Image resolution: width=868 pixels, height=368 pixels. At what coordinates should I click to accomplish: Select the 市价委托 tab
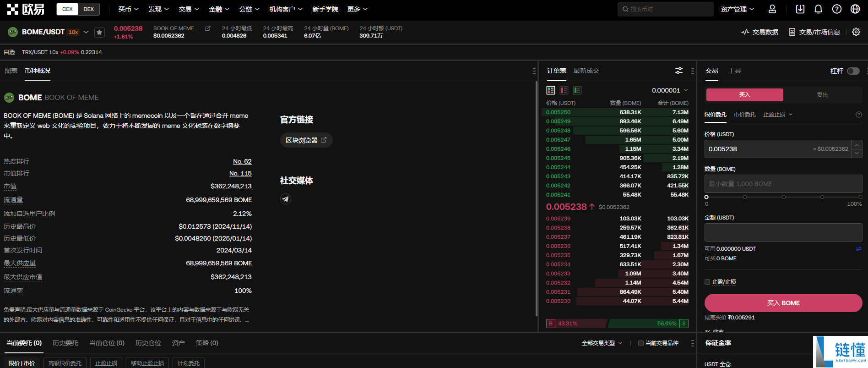pyautogui.click(x=745, y=115)
